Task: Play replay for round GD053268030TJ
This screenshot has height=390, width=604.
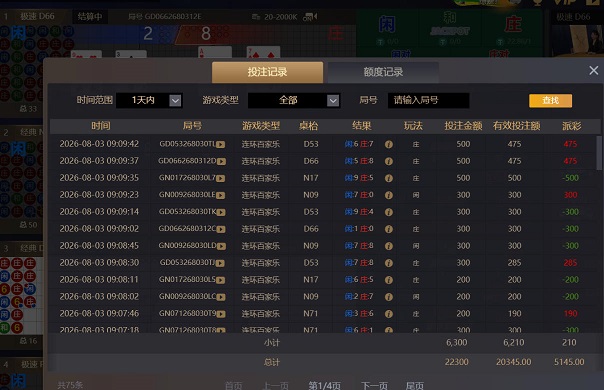Action: (221, 263)
